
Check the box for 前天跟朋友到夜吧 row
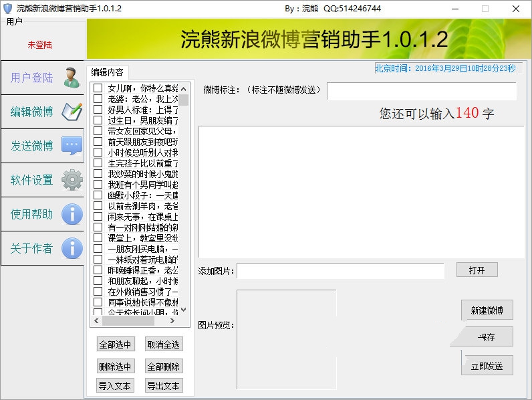98,142
